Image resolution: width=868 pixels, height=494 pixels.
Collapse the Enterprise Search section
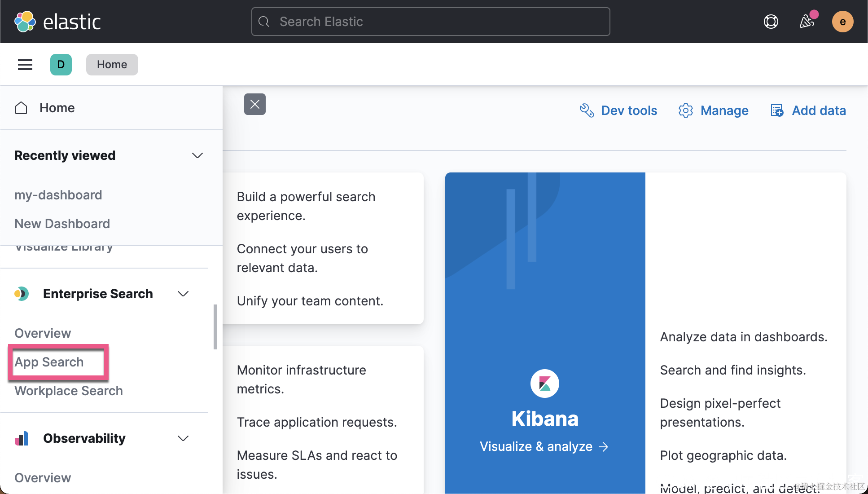pos(183,294)
